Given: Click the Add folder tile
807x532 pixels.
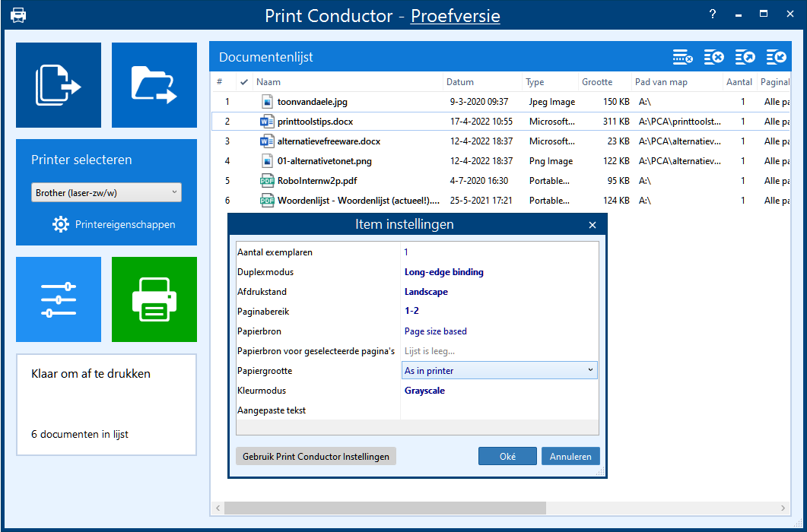Looking at the screenshot, I should point(154,85).
